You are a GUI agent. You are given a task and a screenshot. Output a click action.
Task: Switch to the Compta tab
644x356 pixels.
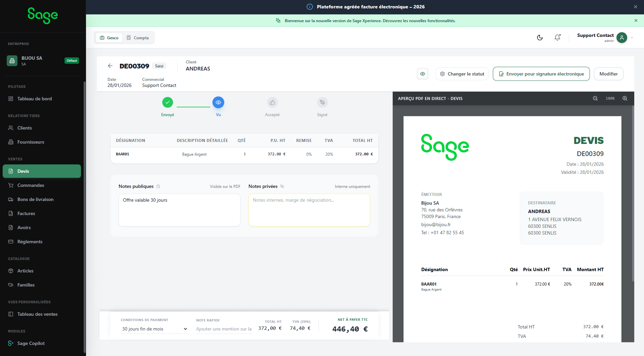coord(138,38)
